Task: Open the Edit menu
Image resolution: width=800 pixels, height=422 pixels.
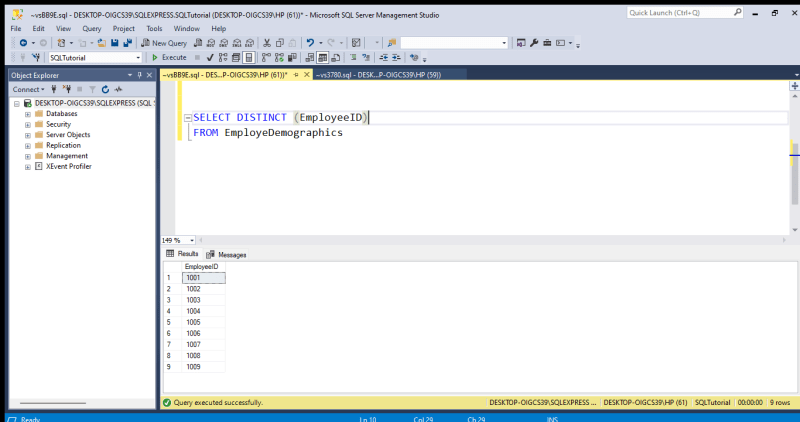Action: tap(38, 29)
